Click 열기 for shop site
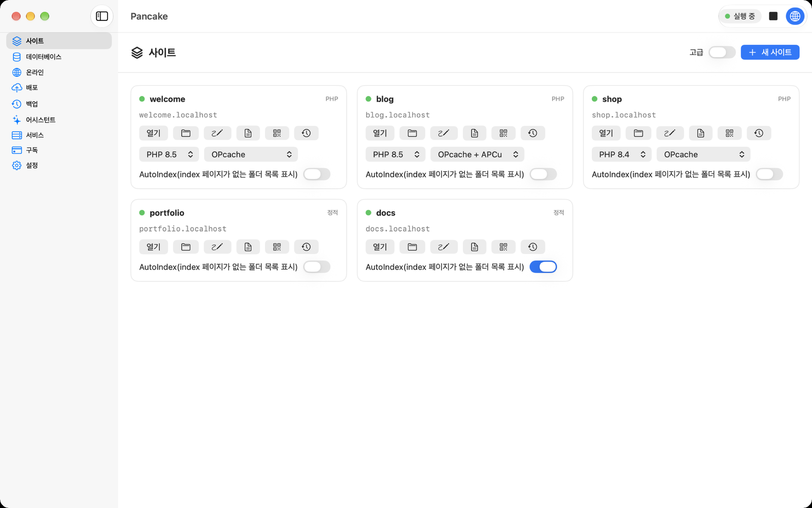Image resolution: width=812 pixels, height=508 pixels. (606, 133)
